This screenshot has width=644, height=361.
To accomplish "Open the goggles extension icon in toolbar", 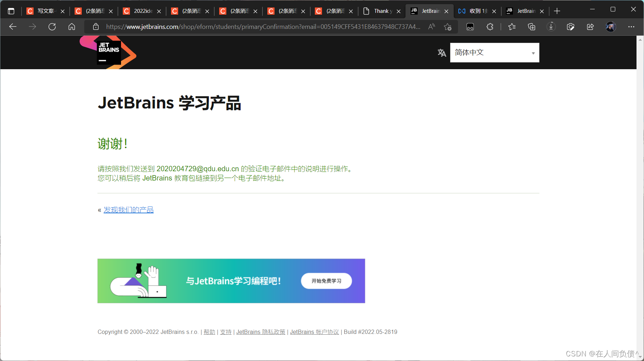I will click(470, 27).
